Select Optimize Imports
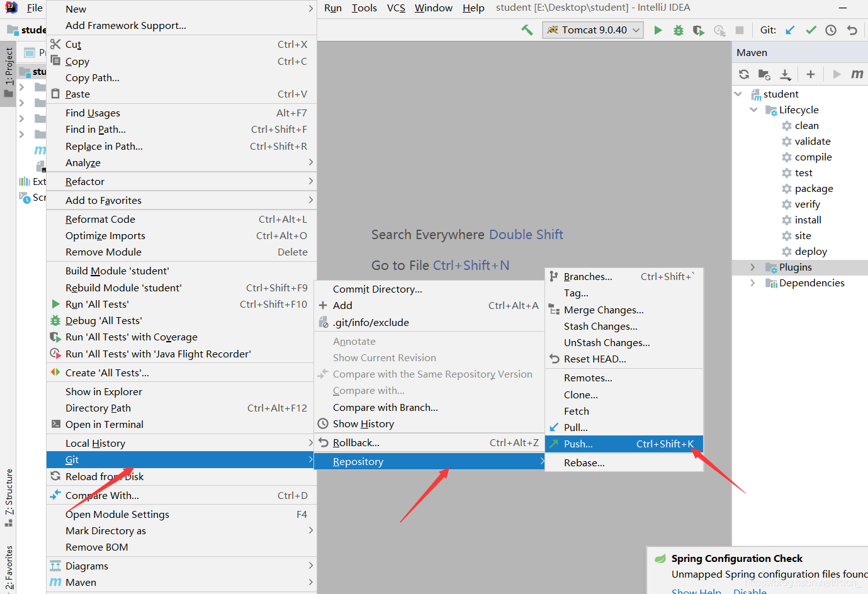Image resolution: width=868 pixels, height=594 pixels. 181,235
